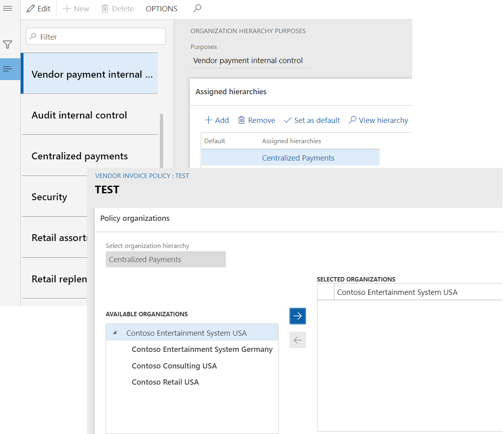The image size is (504, 434).
Task: Move organization right with arrow button
Action: [x=298, y=316]
